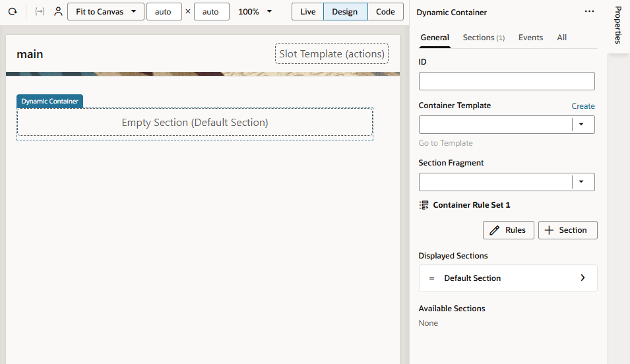Open the Fit to Canvas dropdown
The height and width of the screenshot is (364, 630).
[x=106, y=12]
